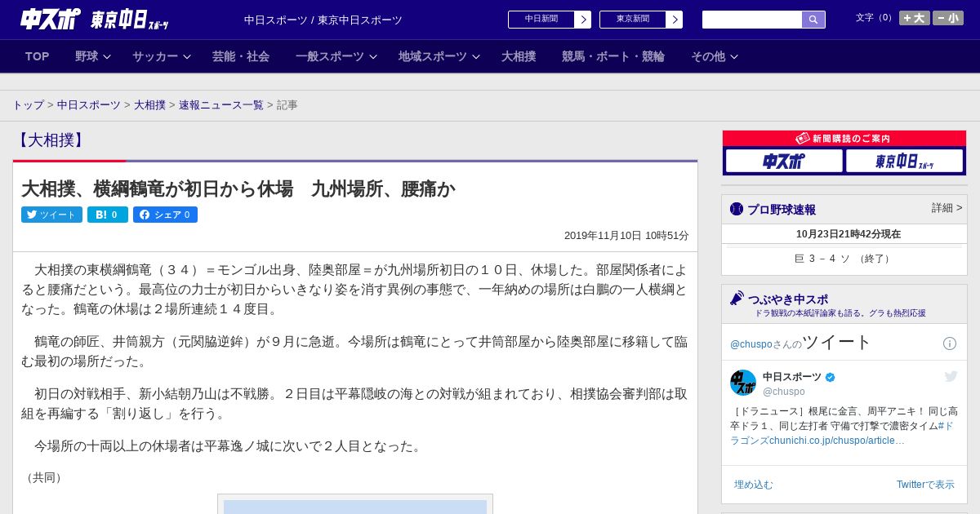The height and width of the screenshot is (514, 980).
Task: Open the プロ野球速報 heading link
Action: click(782, 210)
